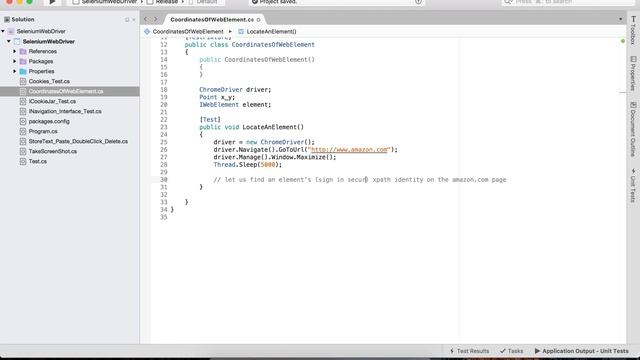
Task: Navigate back in editor history
Action: [x=146, y=19]
